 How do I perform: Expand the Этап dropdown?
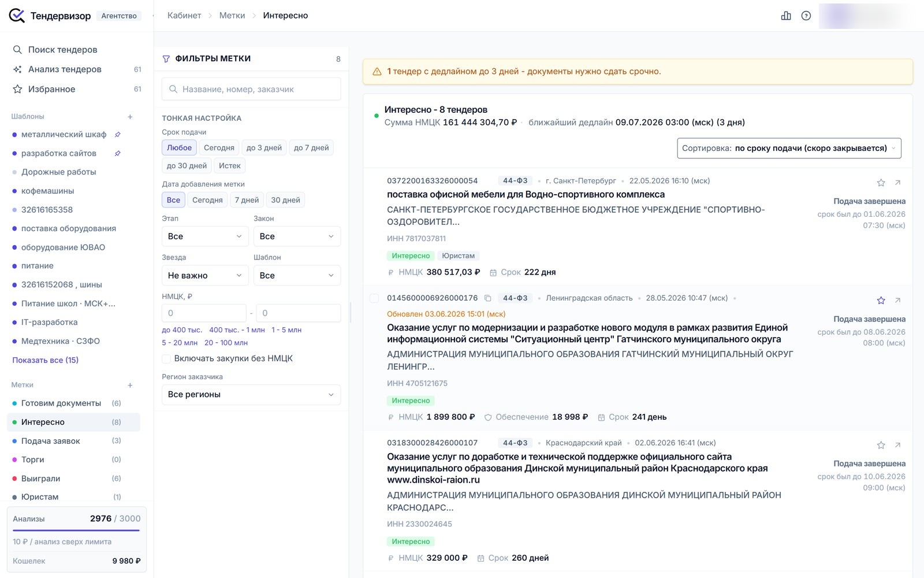coord(205,236)
